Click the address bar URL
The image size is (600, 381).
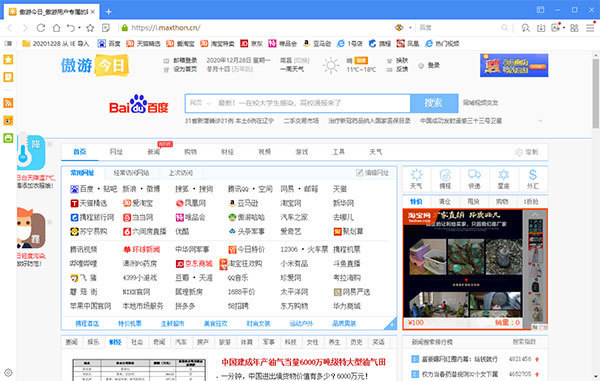point(166,28)
